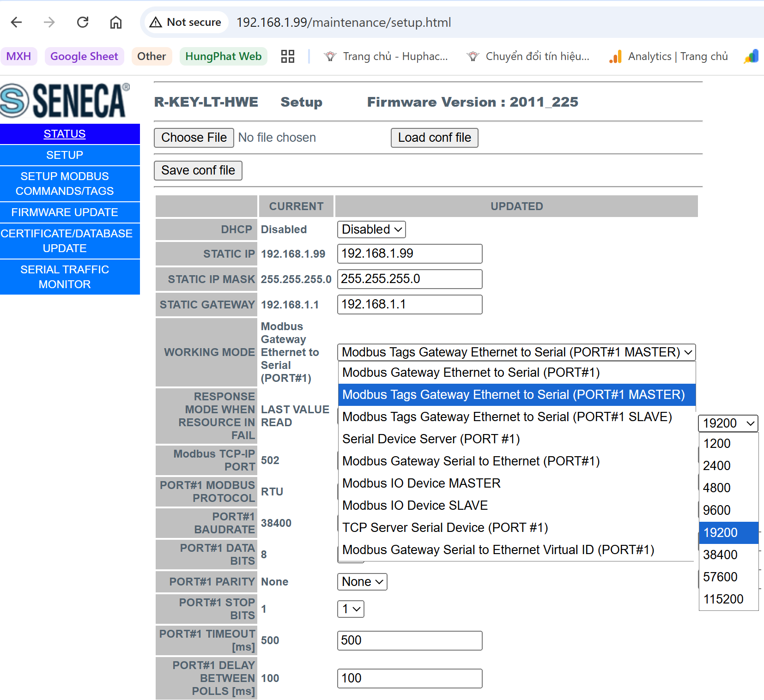Open the bookmarks apps grid icon

click(288, 56)
